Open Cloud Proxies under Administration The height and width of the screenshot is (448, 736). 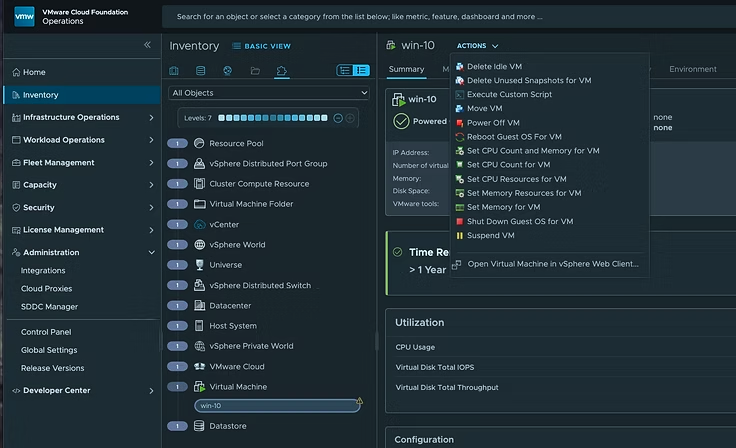[x=46, y=288]
